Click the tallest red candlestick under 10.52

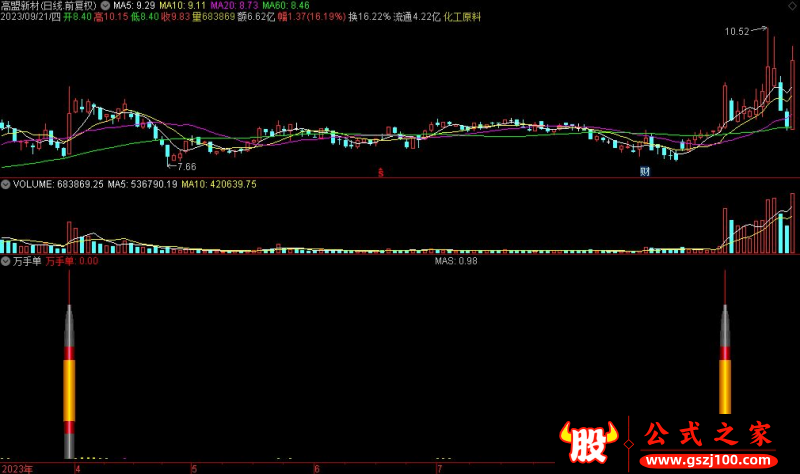point(768,66)
